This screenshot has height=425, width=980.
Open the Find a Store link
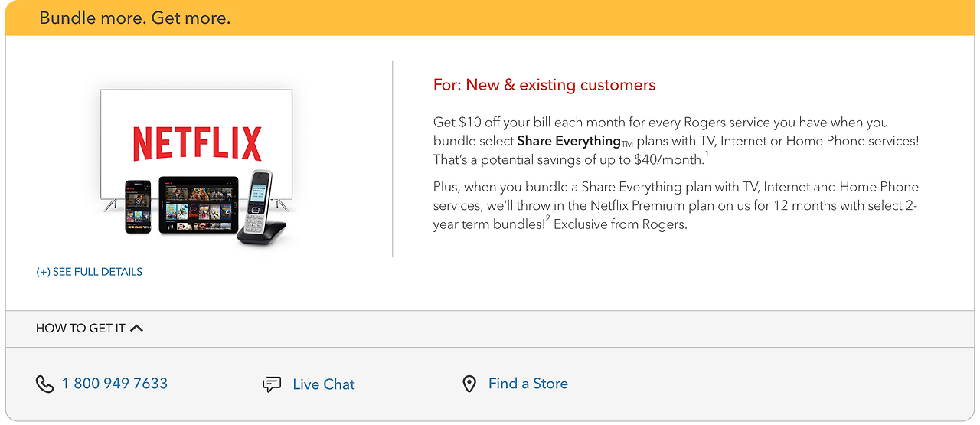[x=528, y=384]
